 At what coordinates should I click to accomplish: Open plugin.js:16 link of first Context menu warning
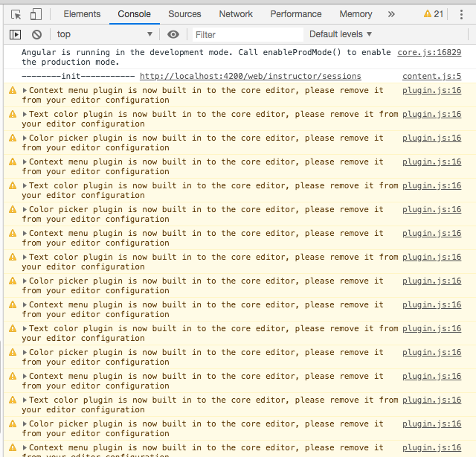431,90
